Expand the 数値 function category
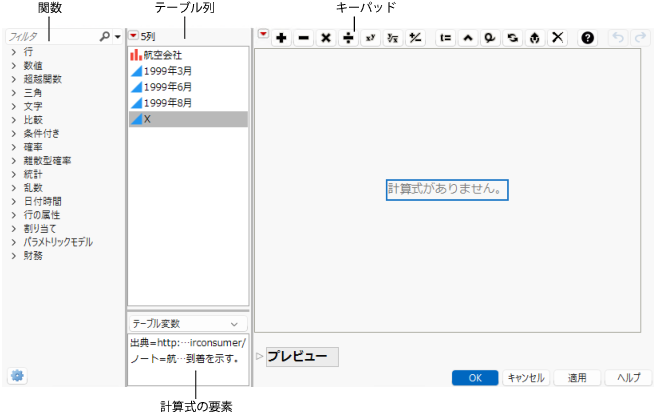Image resolution: width=656 pixels, height=415 pixels. [x=14, y=66]
